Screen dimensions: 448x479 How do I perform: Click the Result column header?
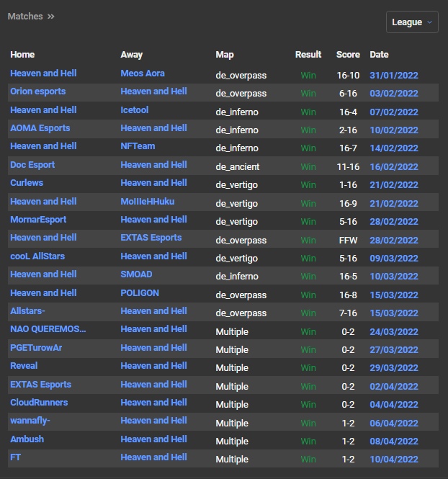pos(308,54)
